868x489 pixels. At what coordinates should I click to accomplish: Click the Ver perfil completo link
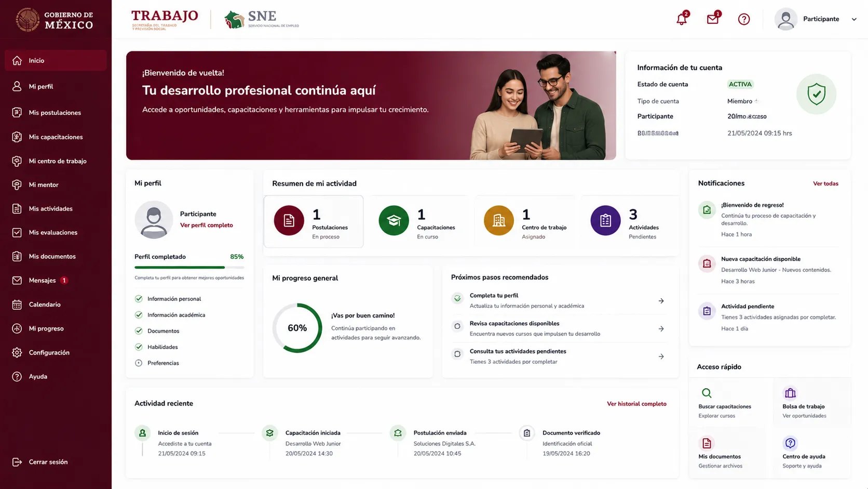[x=206, y=225]
